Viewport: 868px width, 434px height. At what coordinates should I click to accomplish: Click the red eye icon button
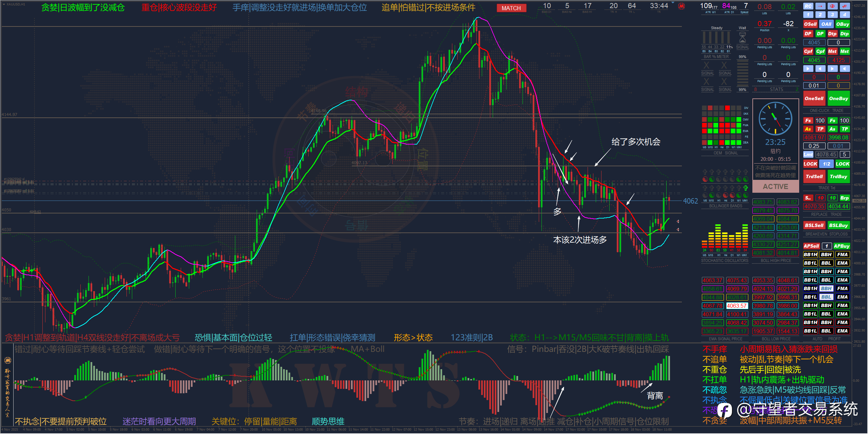click(832, 6)
